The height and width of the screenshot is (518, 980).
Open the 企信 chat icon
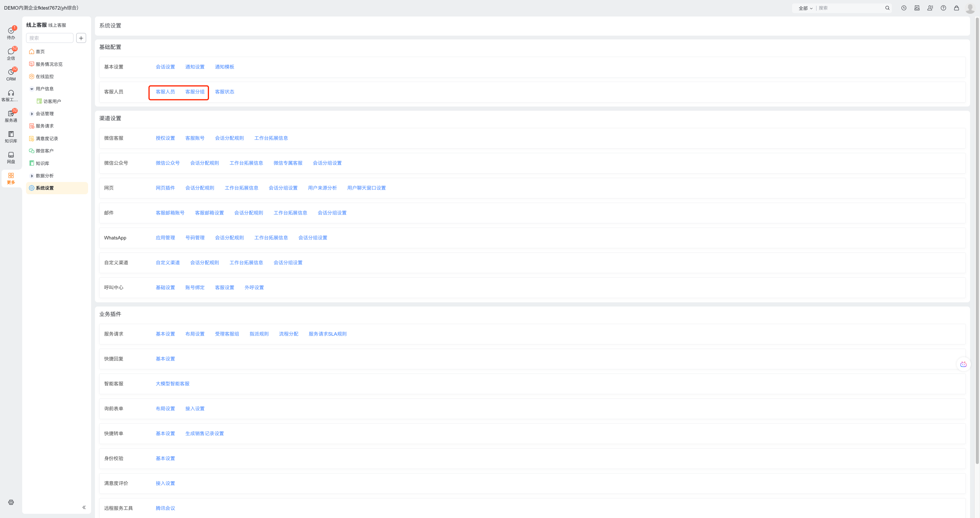[x=11, y=53]
